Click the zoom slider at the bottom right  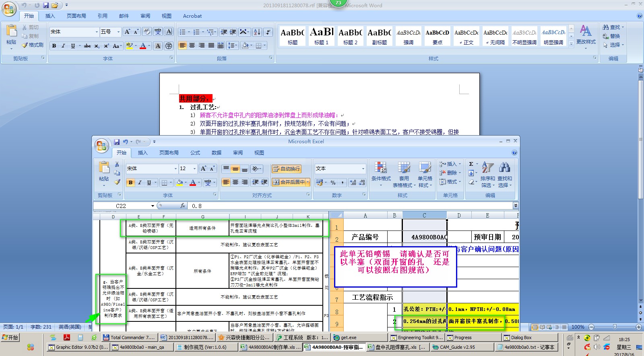[x=615, y=327]
